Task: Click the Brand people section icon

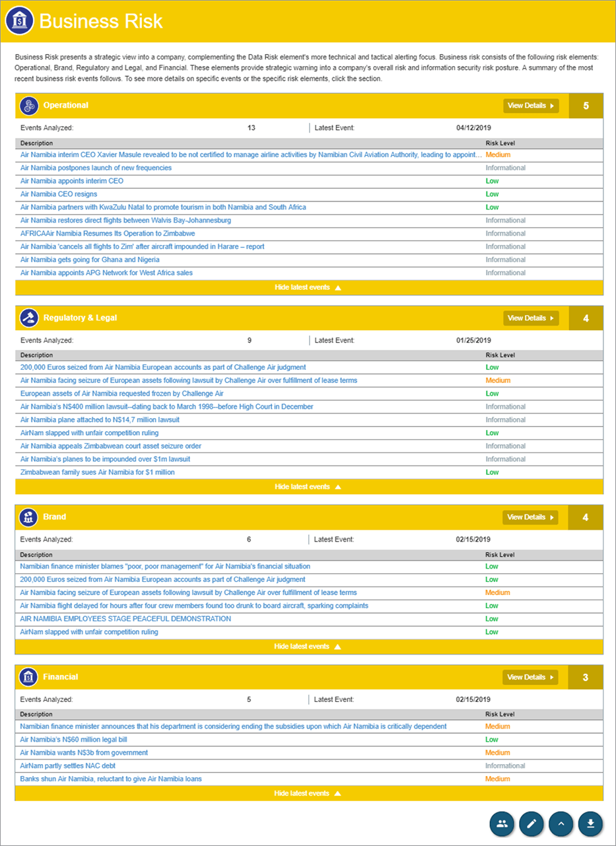Action: pyautogui.click(x=28, y=517)
